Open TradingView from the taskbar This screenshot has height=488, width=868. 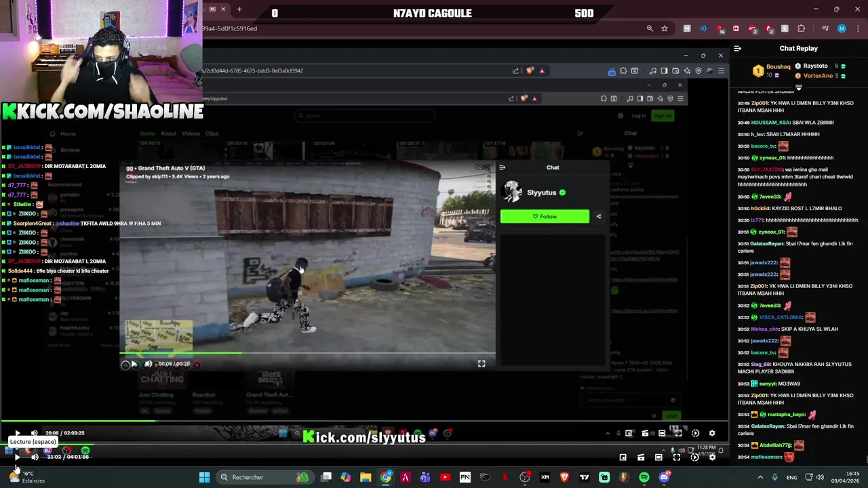(x=585, y=477)
